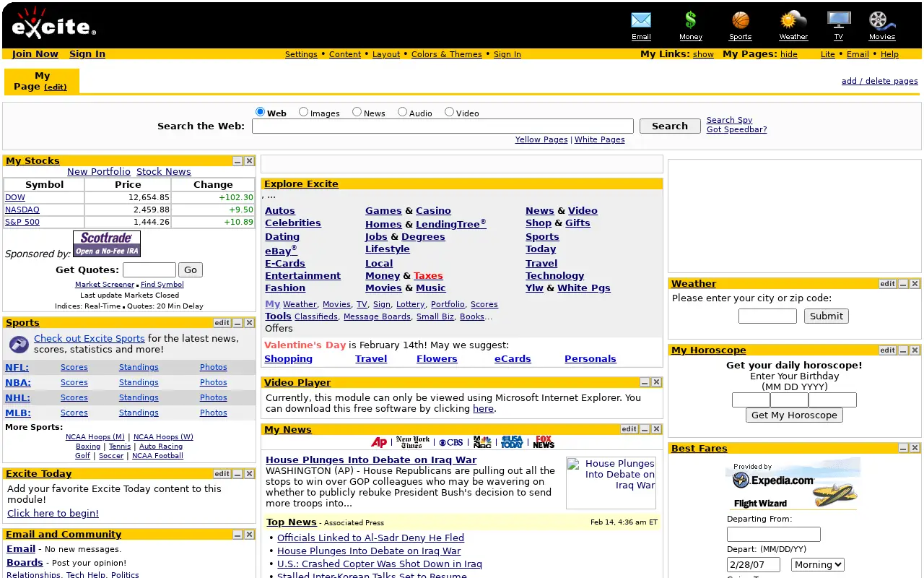The width and height of the screenshot is (924, 578).
Task: Click the Excite logo
Action: (53, 23)
